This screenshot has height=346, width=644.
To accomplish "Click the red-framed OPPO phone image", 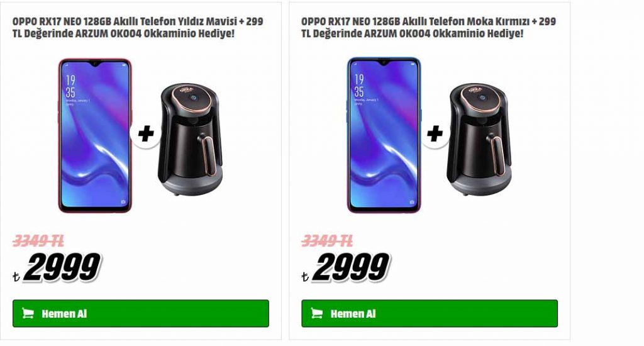I will tap(95, 136).
